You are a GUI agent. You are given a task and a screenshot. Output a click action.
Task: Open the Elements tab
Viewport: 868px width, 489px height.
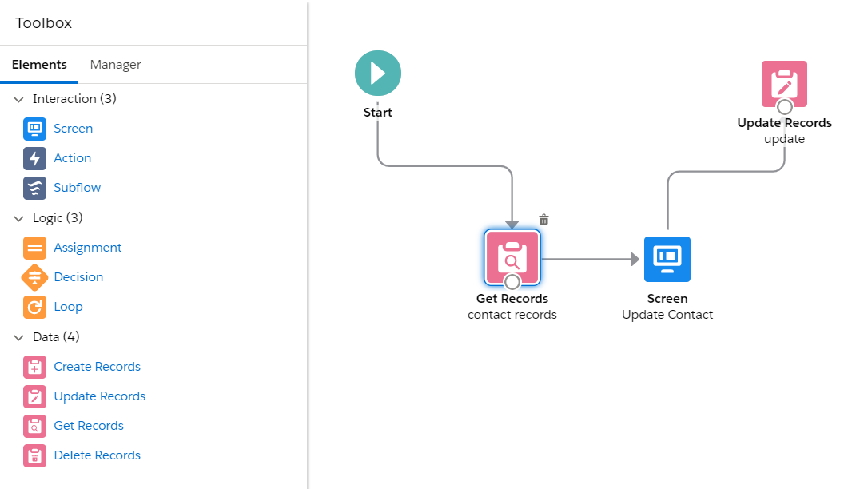click(39, 65)
